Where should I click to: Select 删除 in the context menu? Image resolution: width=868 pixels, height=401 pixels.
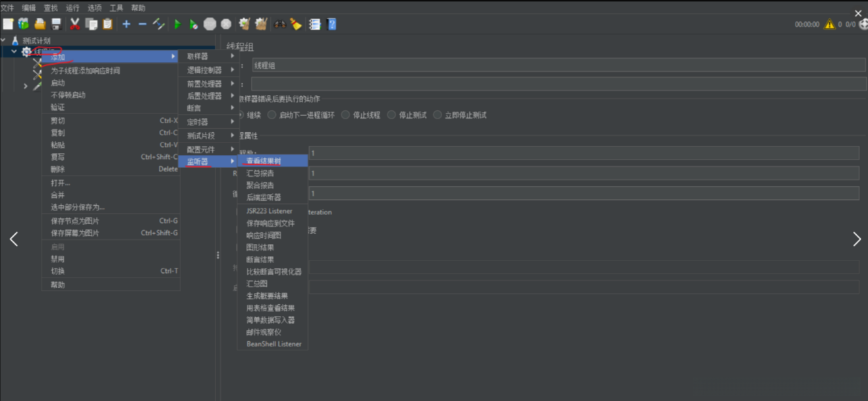pyautogui.click(x=110, y=169)
